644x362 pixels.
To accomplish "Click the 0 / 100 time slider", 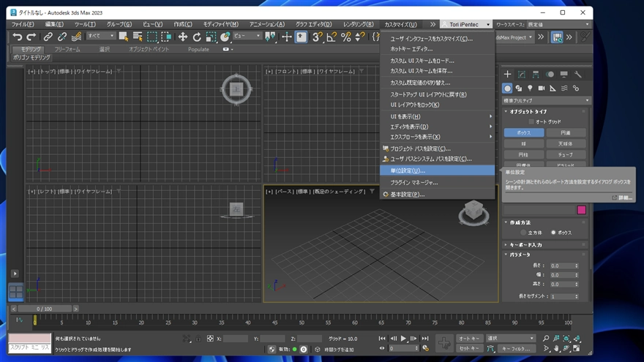I will click(45, 309).
